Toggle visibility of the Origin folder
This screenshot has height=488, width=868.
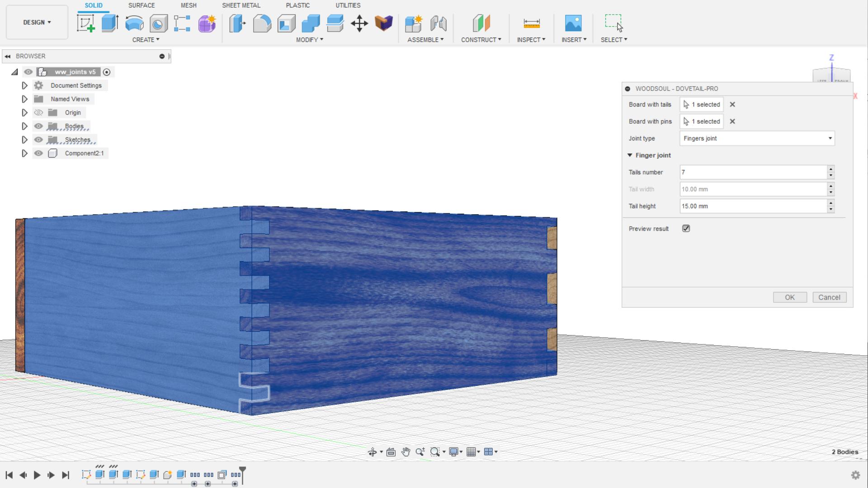[x=38, y=113]
